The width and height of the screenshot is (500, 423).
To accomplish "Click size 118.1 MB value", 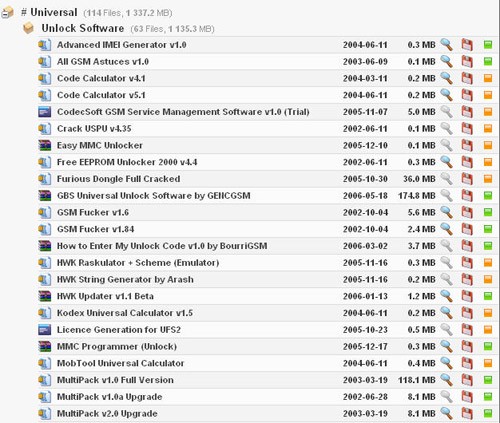I will point(417,380).
